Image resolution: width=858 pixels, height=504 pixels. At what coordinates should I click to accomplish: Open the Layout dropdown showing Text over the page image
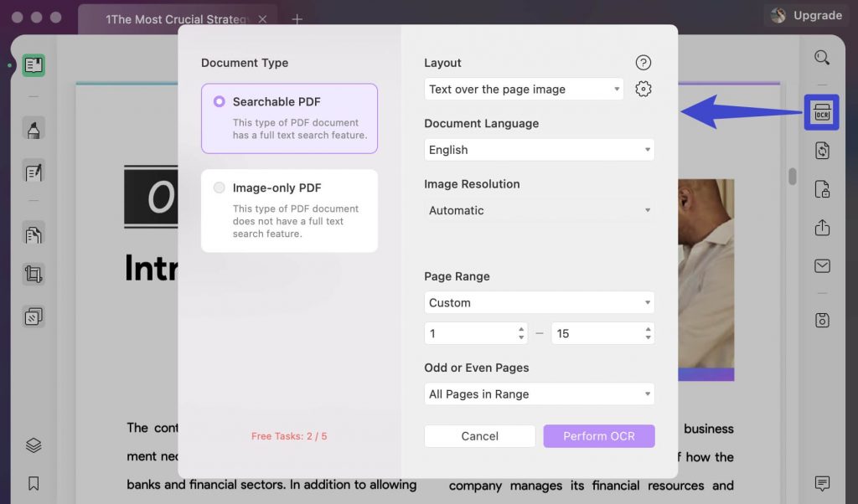click(x=524, y=89)
